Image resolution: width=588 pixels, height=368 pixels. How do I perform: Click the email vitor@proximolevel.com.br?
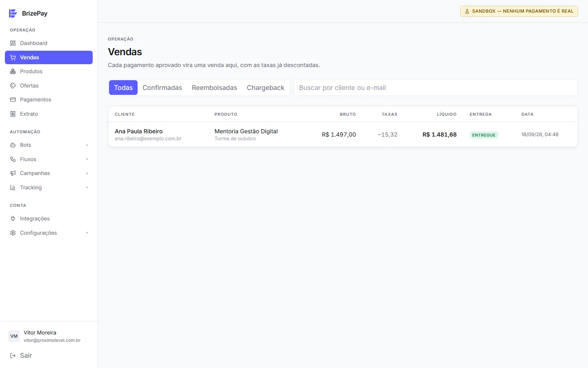(52, 340)
